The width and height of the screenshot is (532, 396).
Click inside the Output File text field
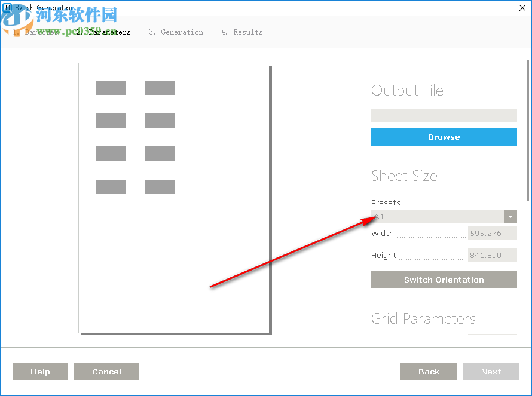[444, 115]
